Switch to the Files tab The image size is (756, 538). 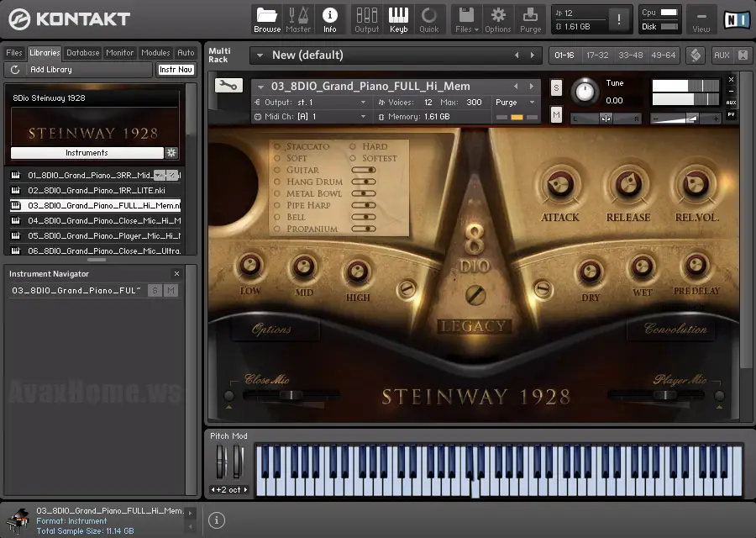point(14,53)
